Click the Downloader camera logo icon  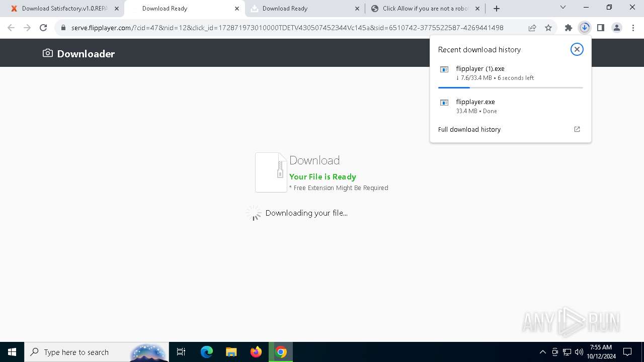[x=48, y=53]
